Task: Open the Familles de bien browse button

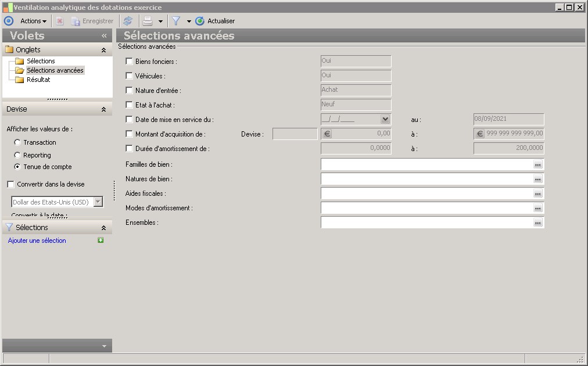Action: (538, 165)
